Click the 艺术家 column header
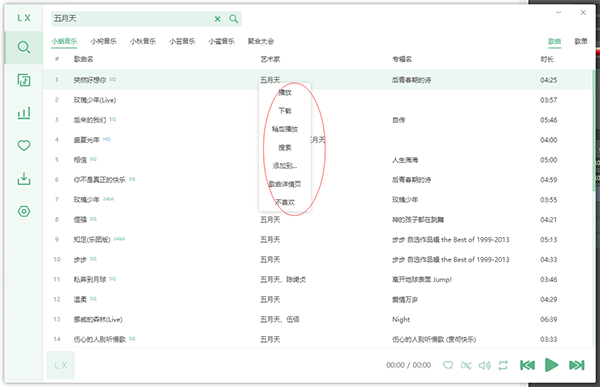The width and height of the screenshot is (600, 387). [270, 59]
